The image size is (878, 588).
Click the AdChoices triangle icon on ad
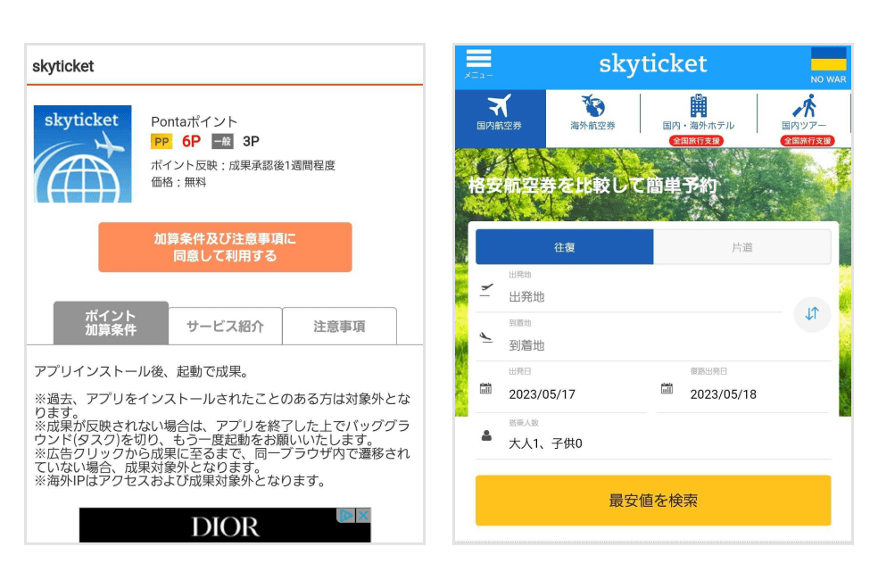pyautogui.click(x=346, y=515)
